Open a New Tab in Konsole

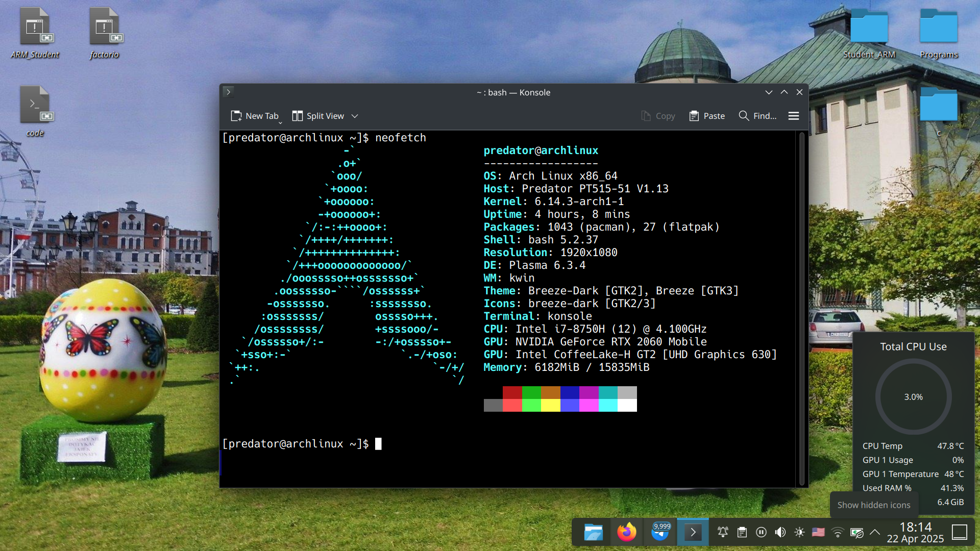[254, 116]
